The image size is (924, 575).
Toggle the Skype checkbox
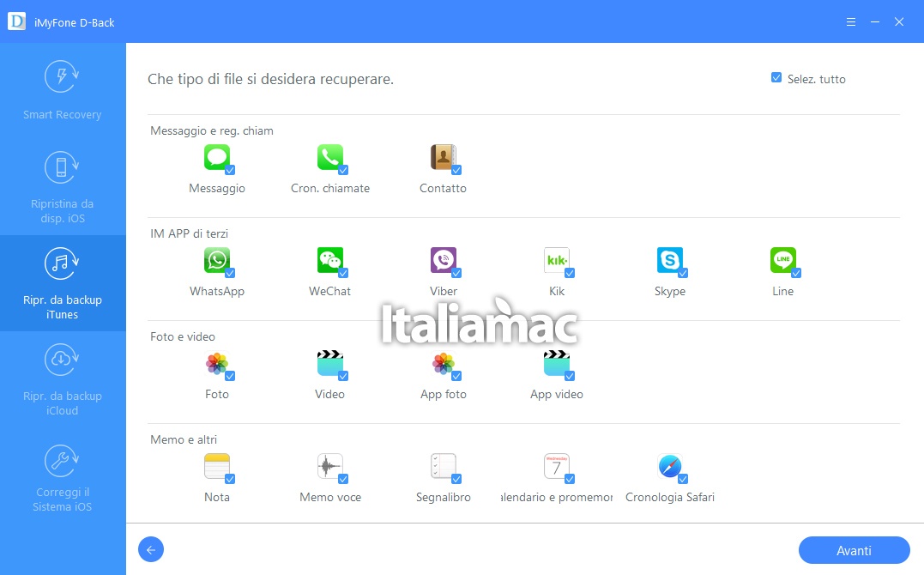click(683, 273)
